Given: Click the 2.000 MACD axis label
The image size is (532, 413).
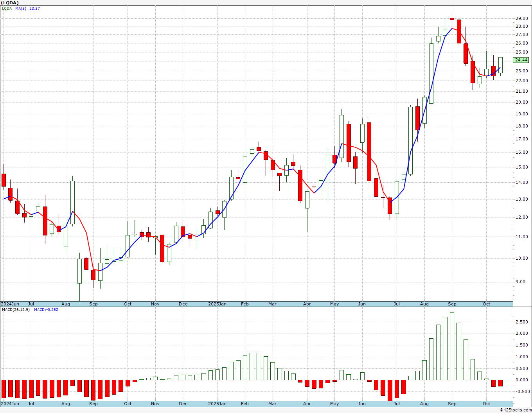Looking at the screenshot, I should 522,333.
